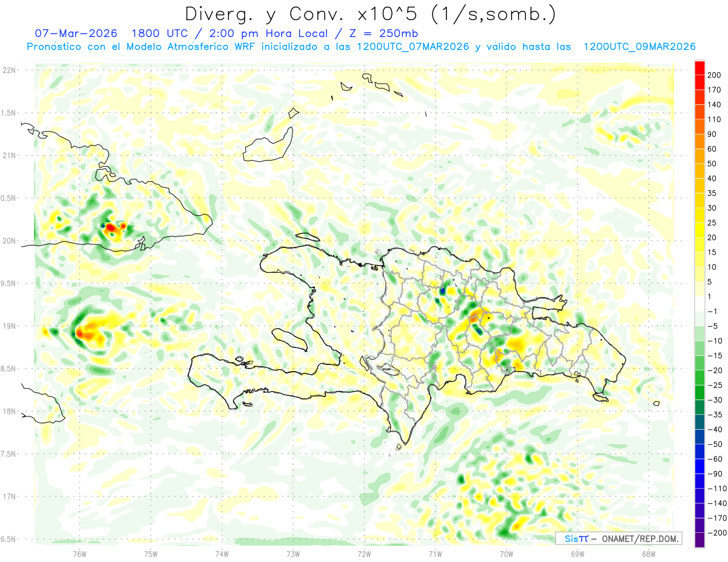Click the title 'Diverg. y Conv. x10^5 (1/s,somb.)'
This screenshot has height=562, width=728.
pyautogui.click(x=369, y=14)
